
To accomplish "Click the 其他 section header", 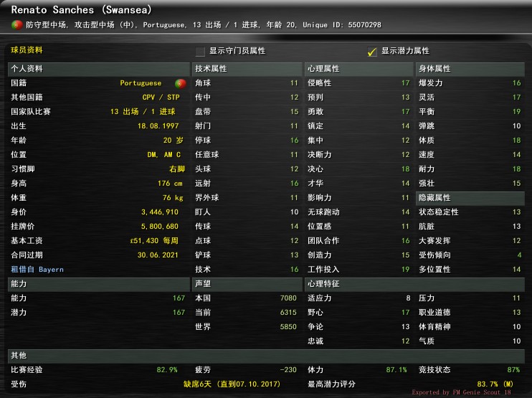I will pyautogui.click(x=266, y=356).
